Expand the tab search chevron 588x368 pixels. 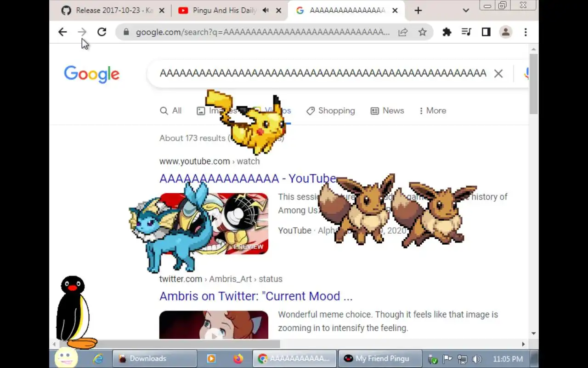pos(466,10)
